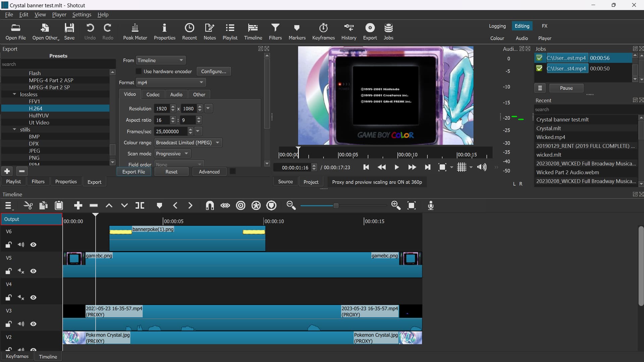Switch to Source player tab
Image resolution: width=644 pixels, height=362 pixels.
pyautogui.click(x=285, y=181)
